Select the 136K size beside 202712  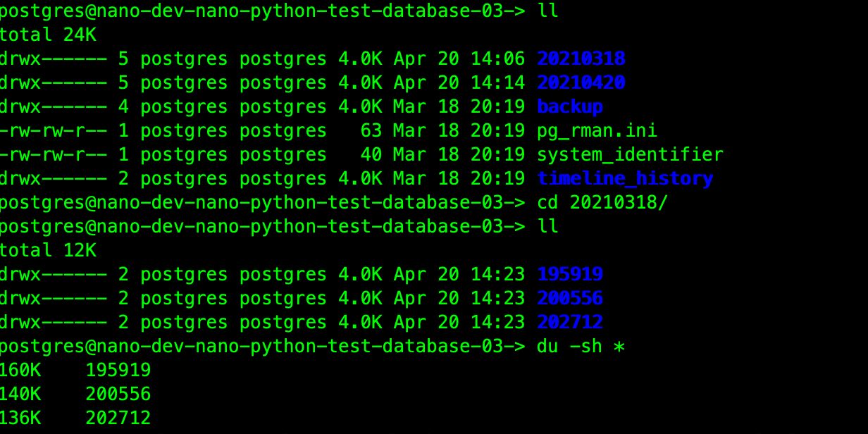[x=21, y=418]
